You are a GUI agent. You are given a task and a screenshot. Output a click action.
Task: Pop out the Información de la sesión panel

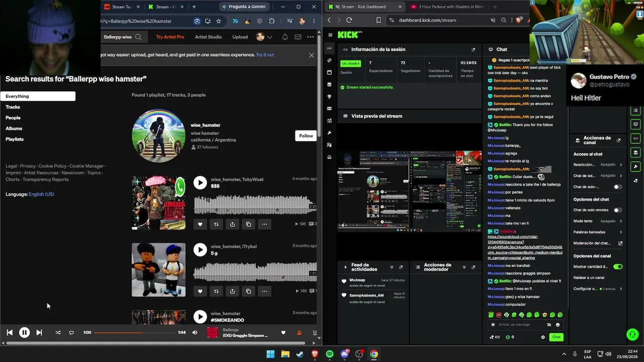(473, 50)
